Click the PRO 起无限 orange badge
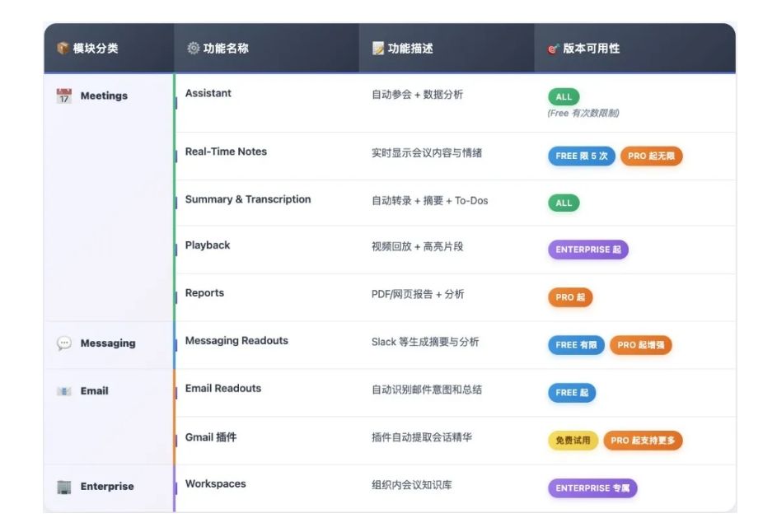The image size is (777, 532). click(x=651, y=156)
